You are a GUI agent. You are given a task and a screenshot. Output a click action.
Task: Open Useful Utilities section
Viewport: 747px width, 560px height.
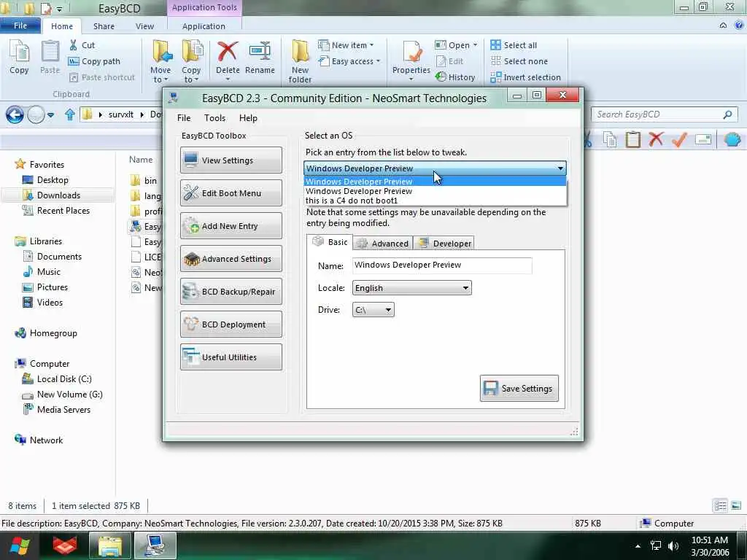231,357
